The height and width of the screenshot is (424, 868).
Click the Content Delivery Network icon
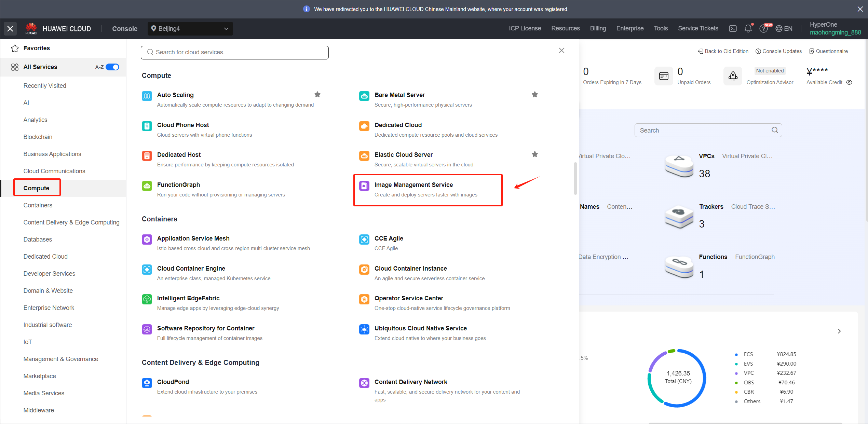364,383
